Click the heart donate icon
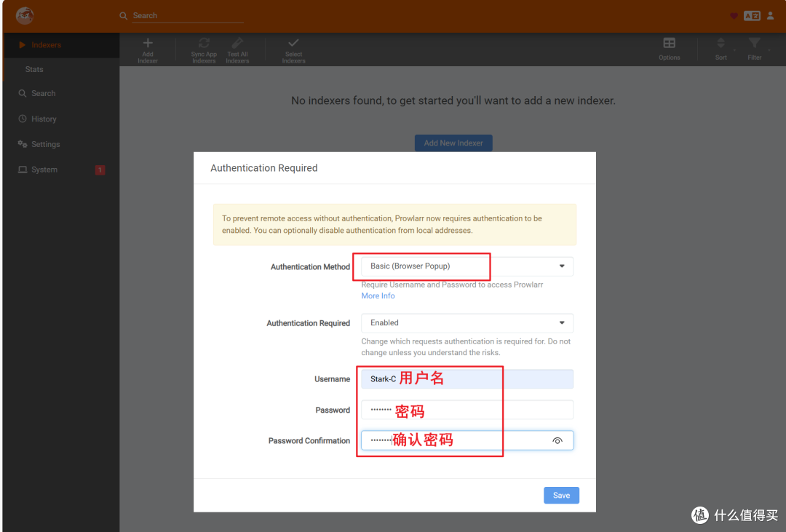Viewport: 786px width, 532px height. click(734, 16)
